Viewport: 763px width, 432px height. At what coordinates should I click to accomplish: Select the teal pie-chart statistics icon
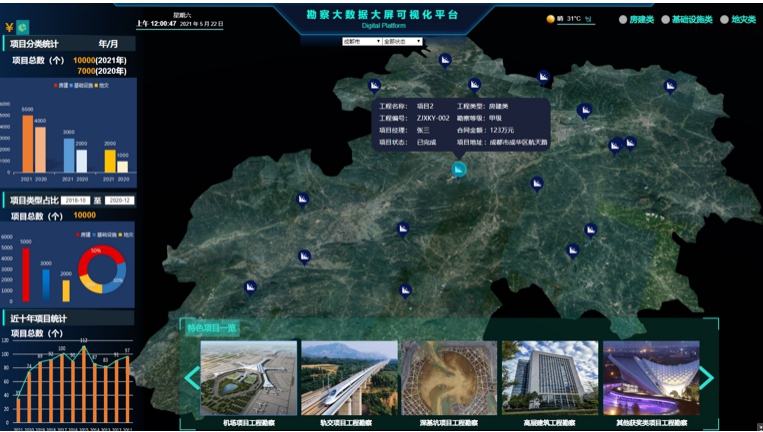22,27
